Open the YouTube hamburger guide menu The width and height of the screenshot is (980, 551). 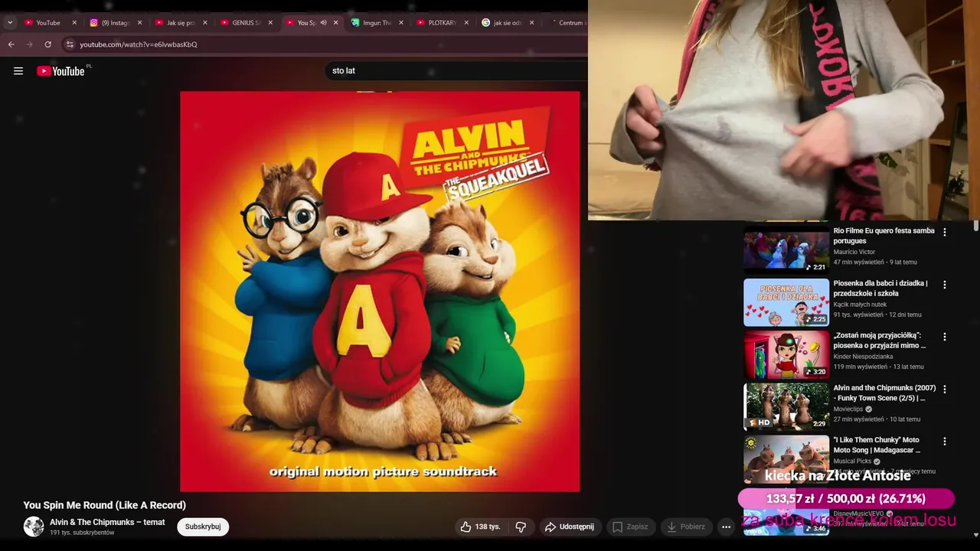tap(18, 71)
